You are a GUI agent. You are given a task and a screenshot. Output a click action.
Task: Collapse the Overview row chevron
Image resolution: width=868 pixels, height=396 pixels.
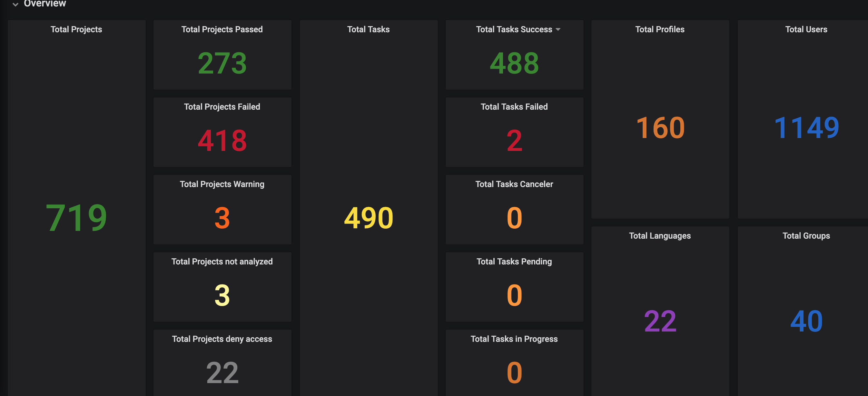[15, 5]
